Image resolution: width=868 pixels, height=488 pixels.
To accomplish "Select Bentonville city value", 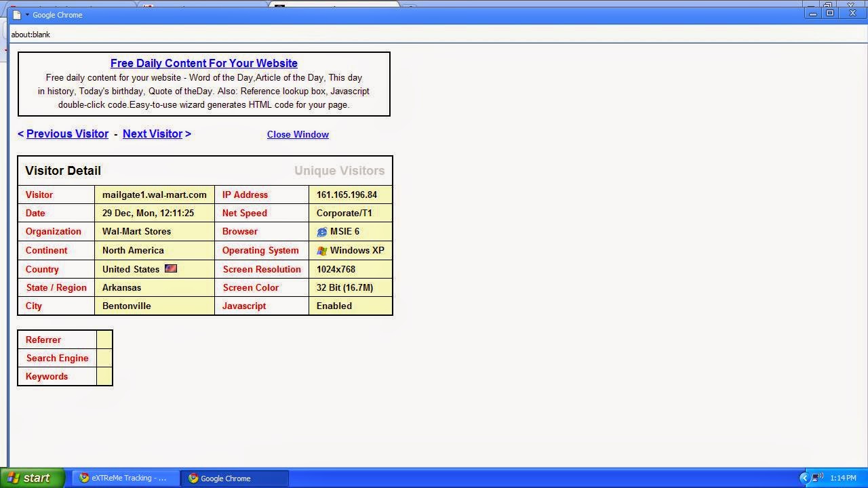I will 126,306.
